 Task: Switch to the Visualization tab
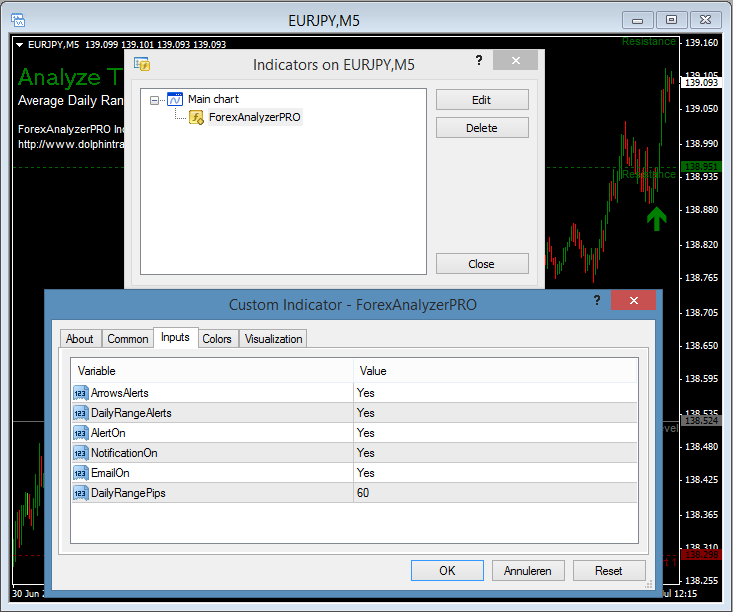(x=273, y=339)
